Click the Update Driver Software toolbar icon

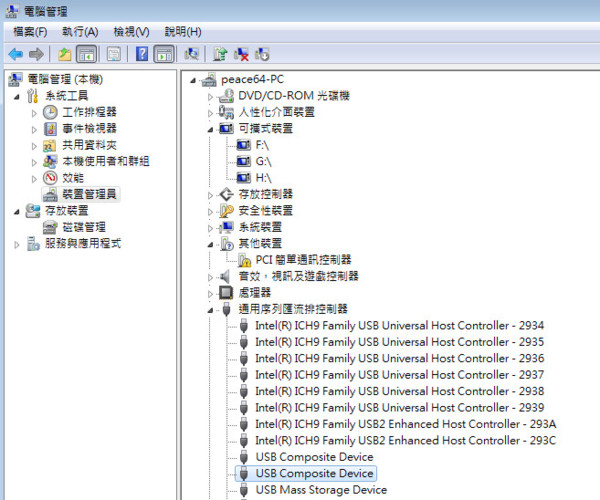click(221, 54)
